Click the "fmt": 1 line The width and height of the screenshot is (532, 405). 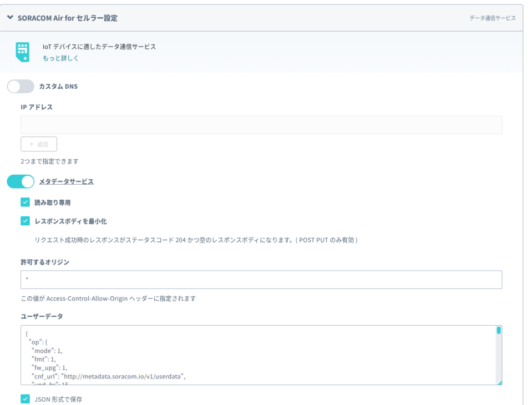pyautogui.click(x=44, y=359)
